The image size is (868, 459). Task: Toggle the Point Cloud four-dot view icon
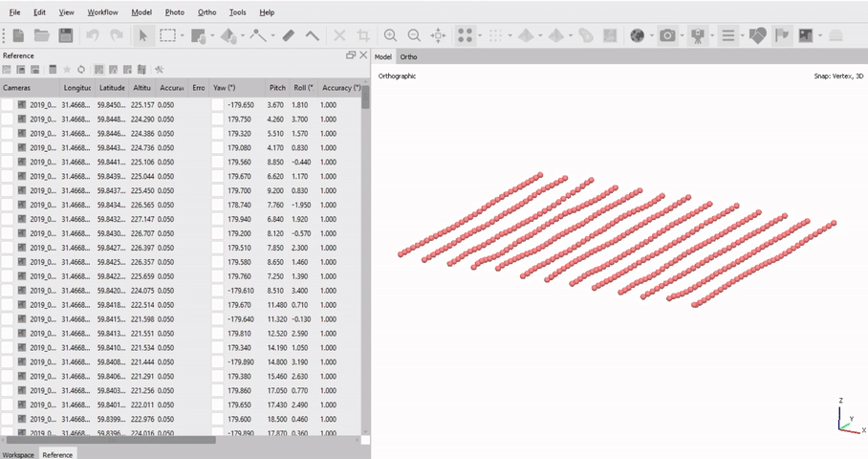tap(465, 35)
